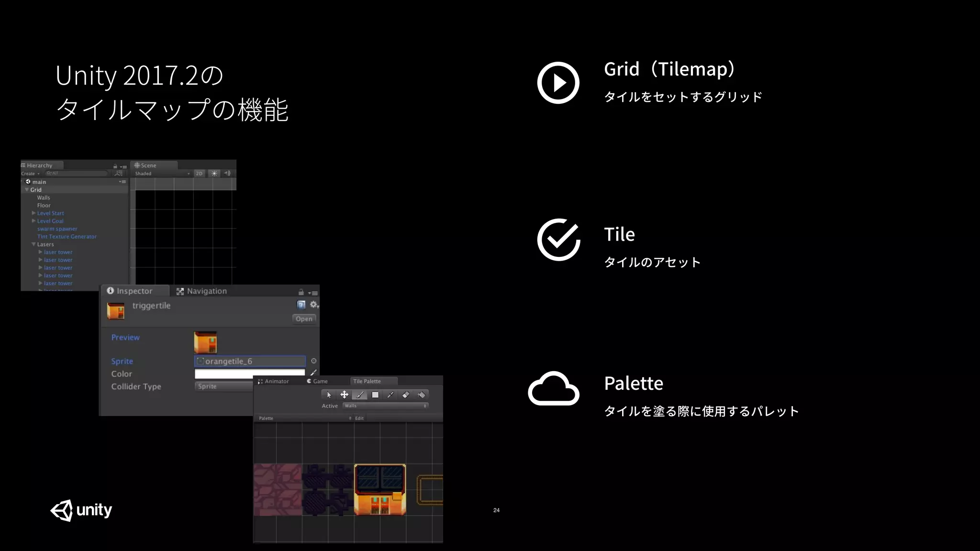
Task: Select the Tile Palette move tool
Action: coord(344,395)
